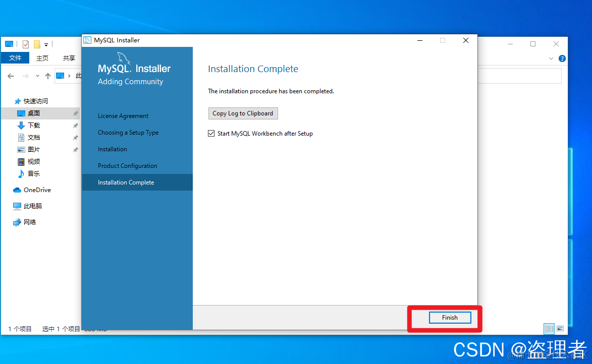Unpin 文档 using its pin icon
This screenshot has width=592, height=364.
pyautogui.click(x=76, y=137)
